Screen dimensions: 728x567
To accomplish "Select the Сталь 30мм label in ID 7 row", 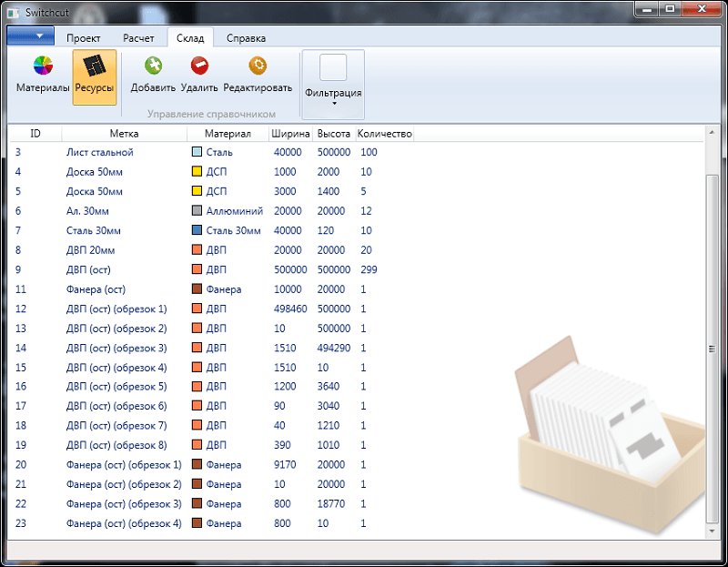I will [x=94, y=230].
